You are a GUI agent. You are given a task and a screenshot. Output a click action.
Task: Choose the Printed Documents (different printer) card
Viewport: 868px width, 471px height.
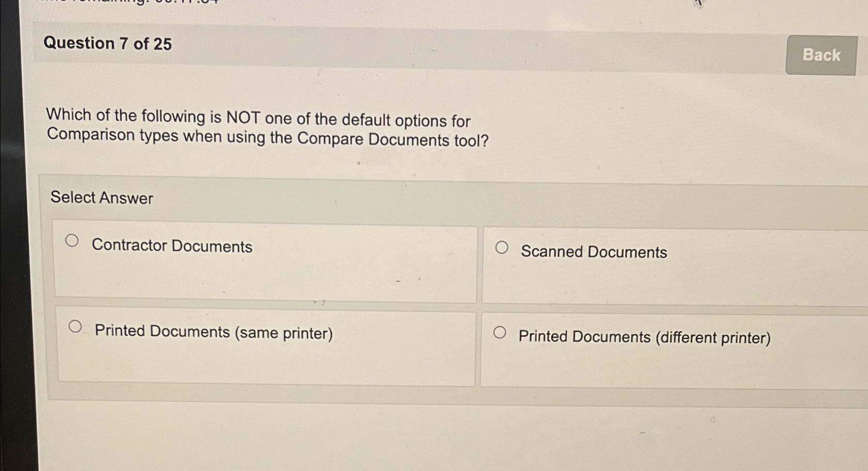pyautogui.click(x=670, y=346)
